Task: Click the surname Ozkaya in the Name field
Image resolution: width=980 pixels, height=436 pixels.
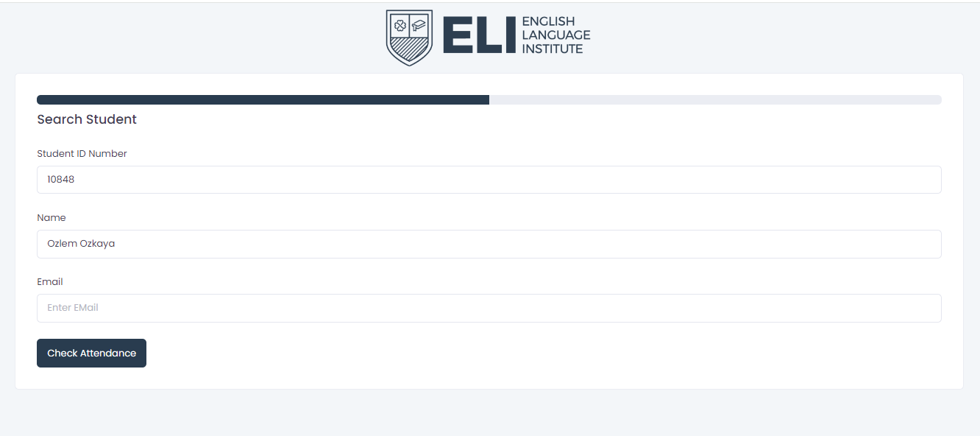Action: pos(97,244)
